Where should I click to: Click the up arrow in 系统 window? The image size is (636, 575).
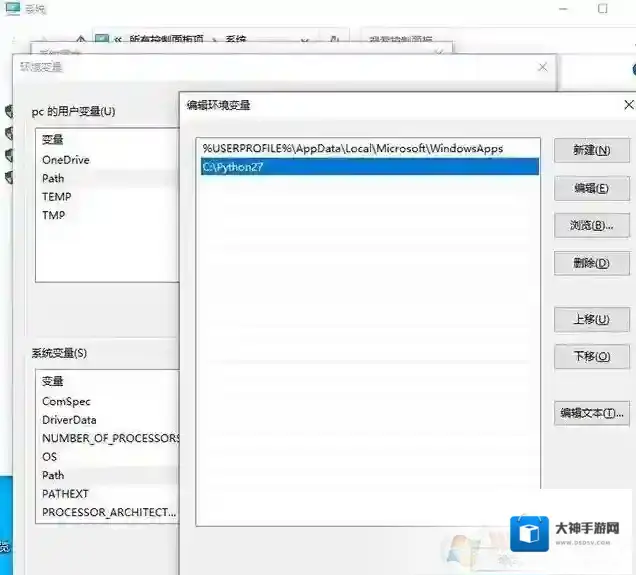pyautogui.click(x=81, y=39)
